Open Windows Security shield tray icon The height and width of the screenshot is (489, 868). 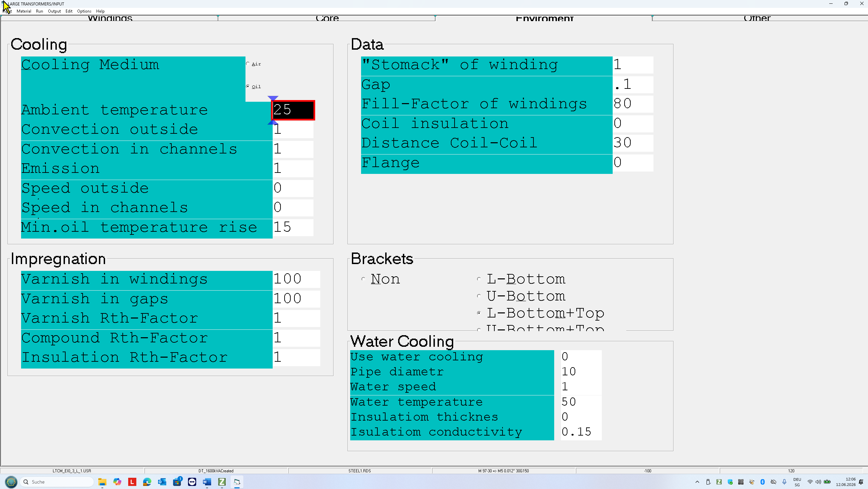click(x=730, y=482)
